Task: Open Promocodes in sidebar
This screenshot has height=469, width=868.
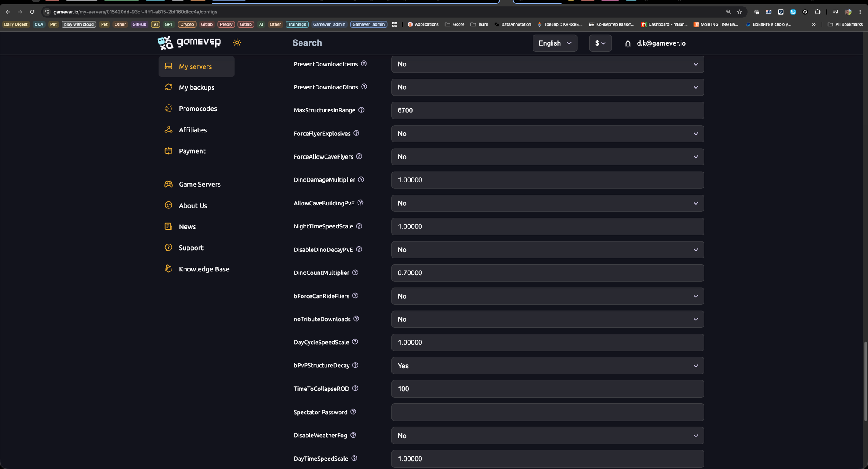Action: pyautogui.click(x=197, y=109)
